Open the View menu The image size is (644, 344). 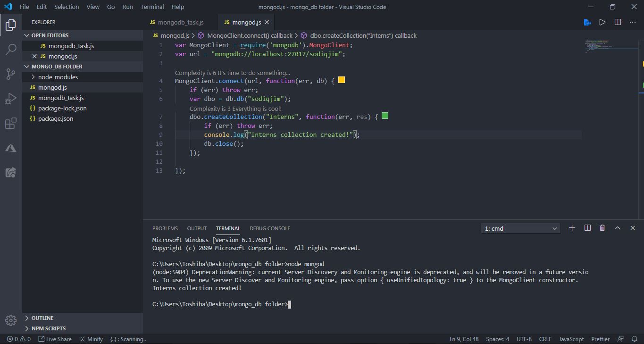[93, 7]
